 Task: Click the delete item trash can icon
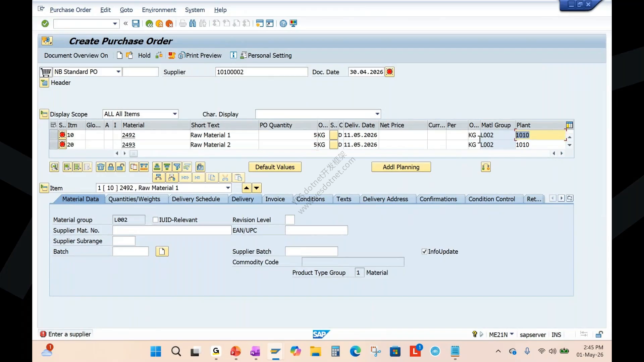(101, 167)
